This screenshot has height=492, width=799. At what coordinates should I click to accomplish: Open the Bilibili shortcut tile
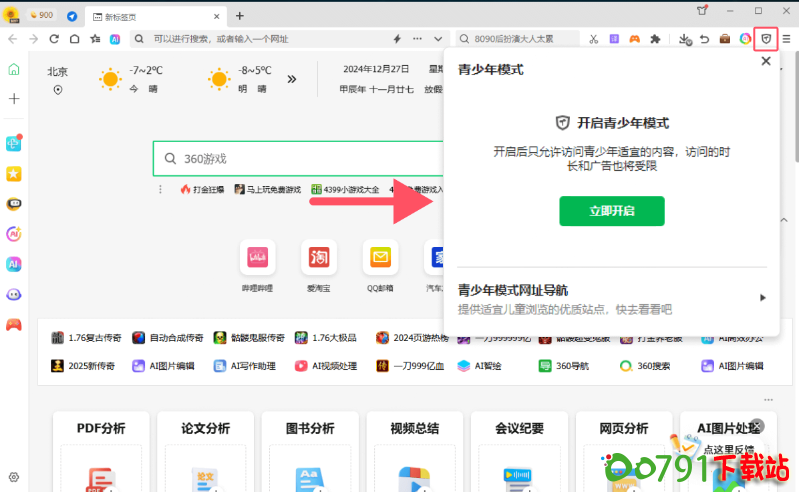pyautogui.click(x=257, y=258)
